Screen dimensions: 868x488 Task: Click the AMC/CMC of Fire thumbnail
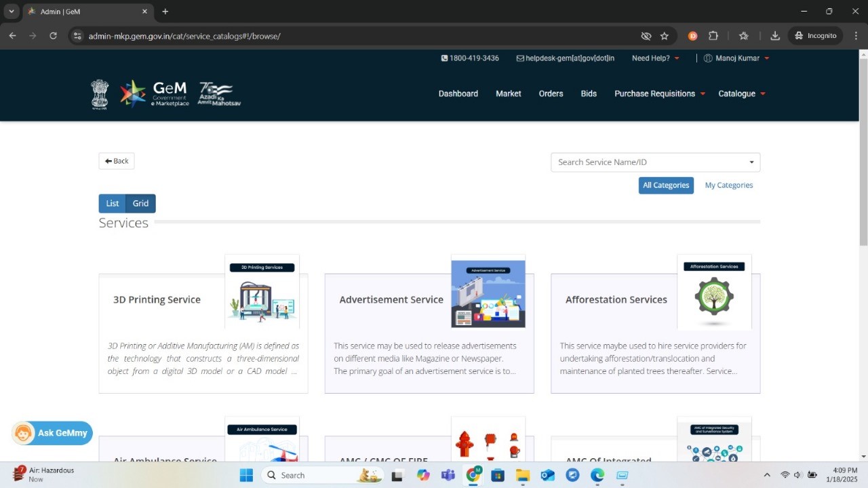click(488, 439)
